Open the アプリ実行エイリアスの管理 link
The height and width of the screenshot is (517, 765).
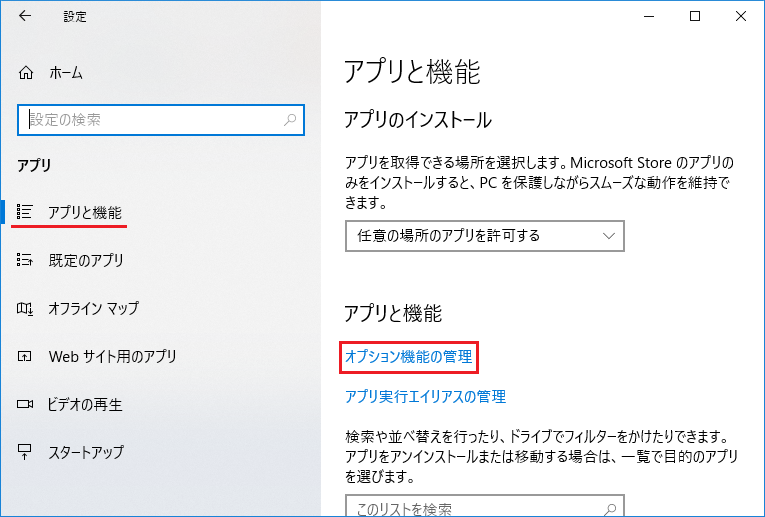[425, 396]
